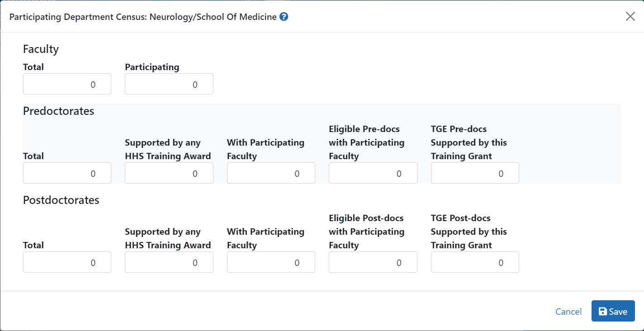Select Eligible Post-docs with Participating Faculty field
Viewport: 644px width, 331px height.
coord(373,262)
